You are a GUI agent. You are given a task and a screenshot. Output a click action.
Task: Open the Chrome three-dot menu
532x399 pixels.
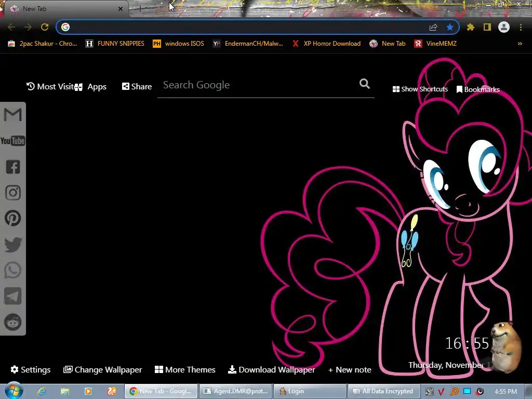(x=521, y=27)
